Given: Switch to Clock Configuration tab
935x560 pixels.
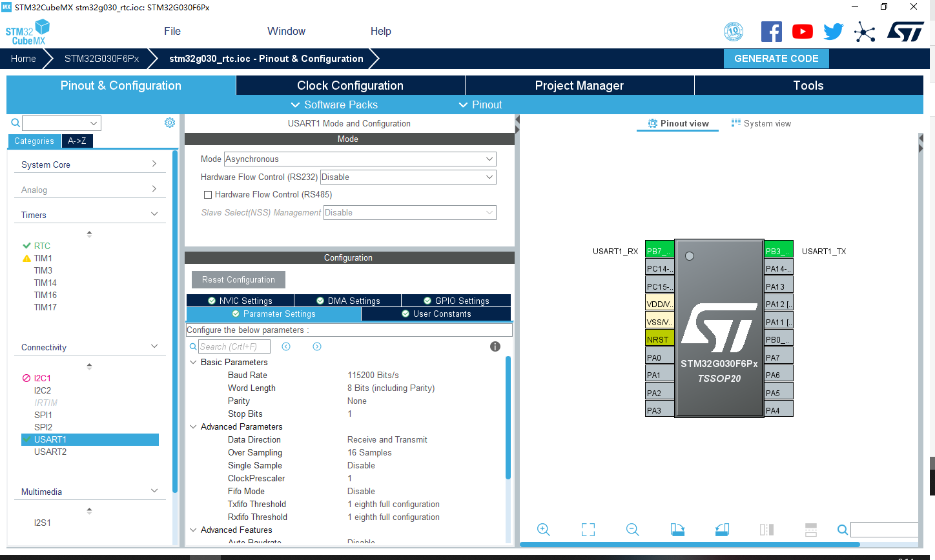Looking at the screenshot, I should [350, 85].
